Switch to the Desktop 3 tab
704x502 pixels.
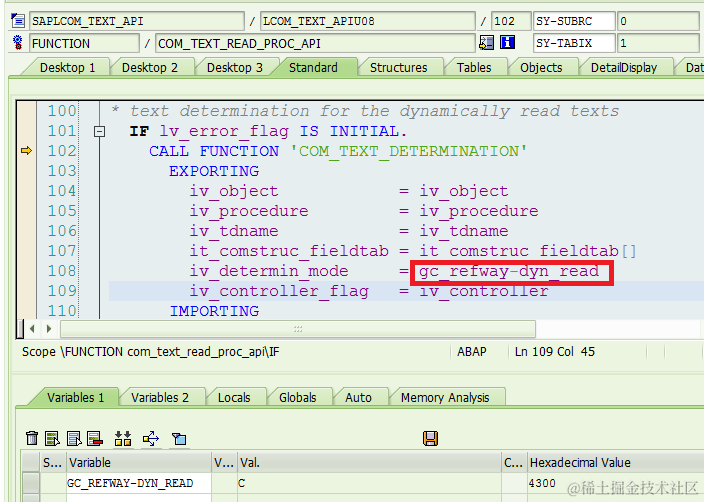click(235, 67)
